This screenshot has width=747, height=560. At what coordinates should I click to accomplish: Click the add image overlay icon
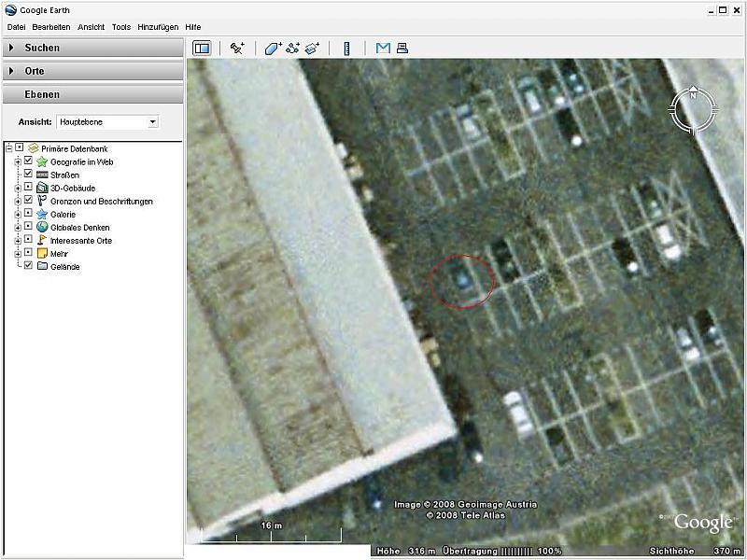pos(313,49)
